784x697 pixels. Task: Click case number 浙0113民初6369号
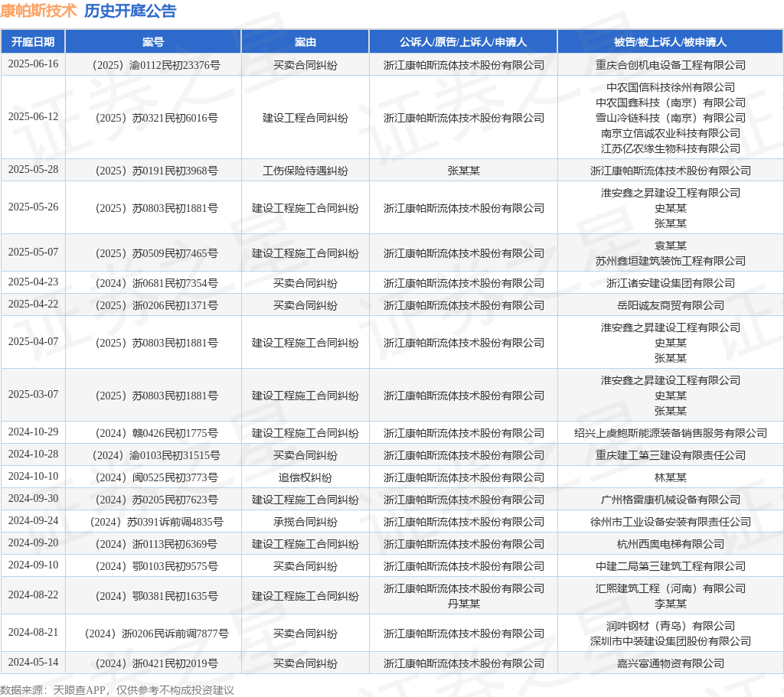pyautogui.click(x=156, y=544)
